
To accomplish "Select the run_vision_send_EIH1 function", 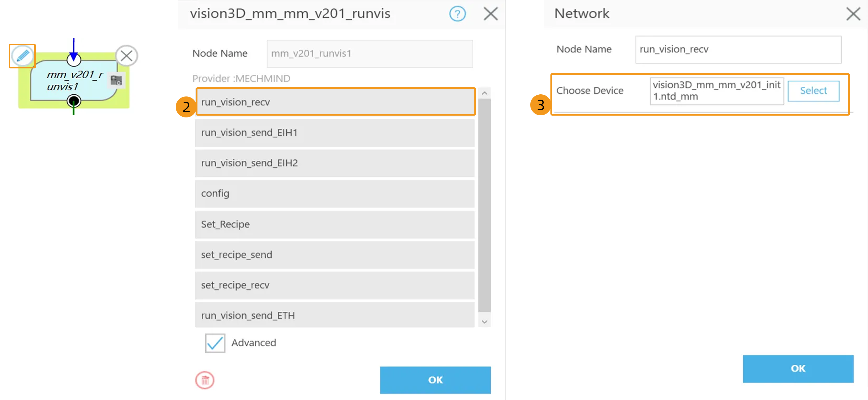I will point(334,133).
